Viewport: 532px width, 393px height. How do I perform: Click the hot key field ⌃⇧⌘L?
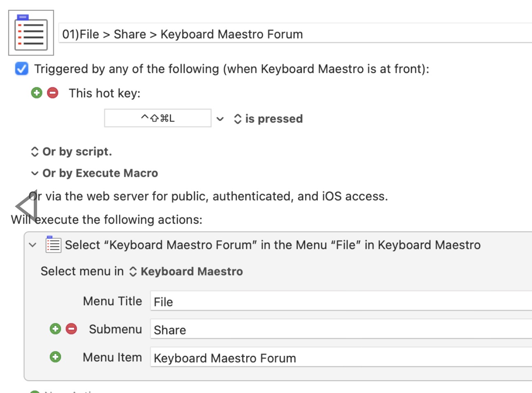158,118
